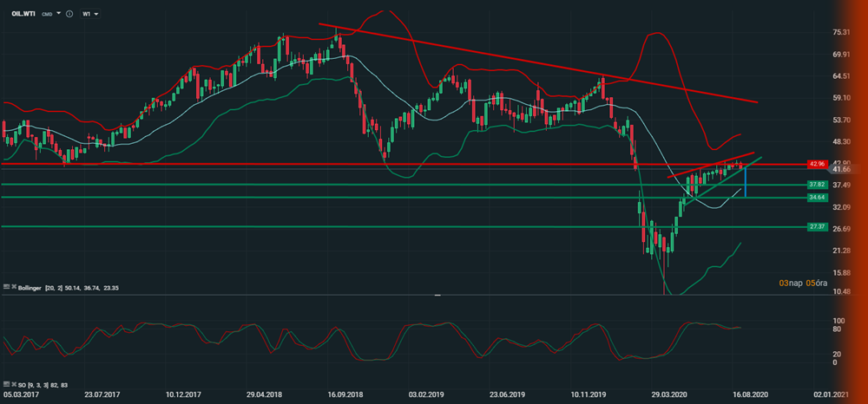Viewport: 868px width, 404px height.
Task: Open the W1 timeframe dropdown
Action: point(90,15)
